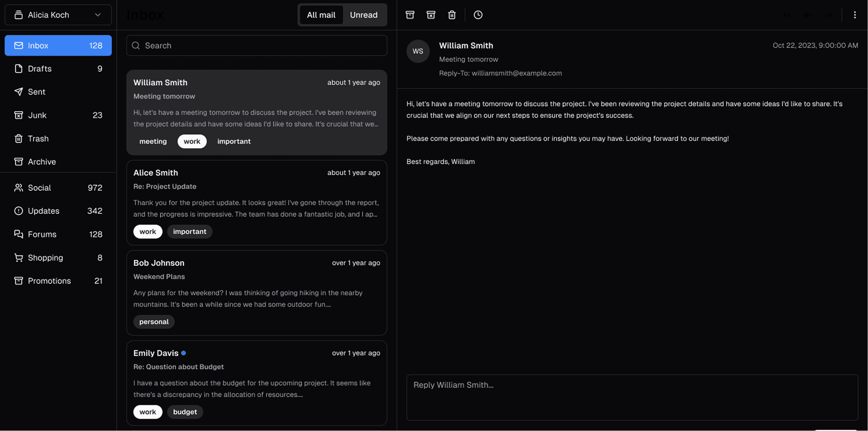Switch to the Unread tab
Screen dimensions: 868x431
[363, 15]
